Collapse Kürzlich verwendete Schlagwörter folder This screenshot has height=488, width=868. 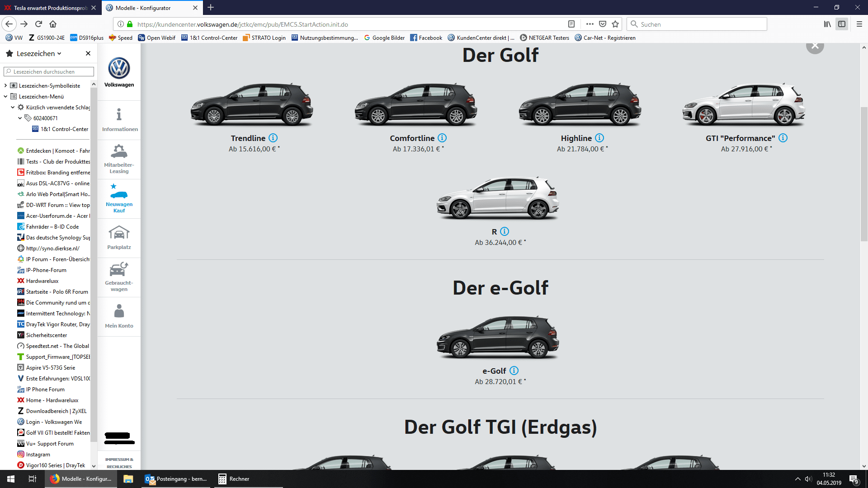coord(13,107)
